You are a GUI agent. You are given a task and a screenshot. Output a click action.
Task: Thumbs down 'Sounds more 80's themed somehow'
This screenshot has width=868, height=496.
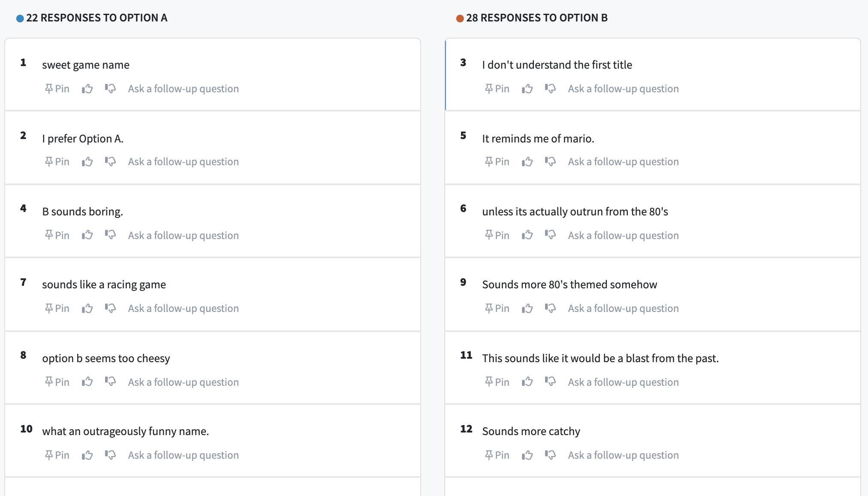pos(550,308)
